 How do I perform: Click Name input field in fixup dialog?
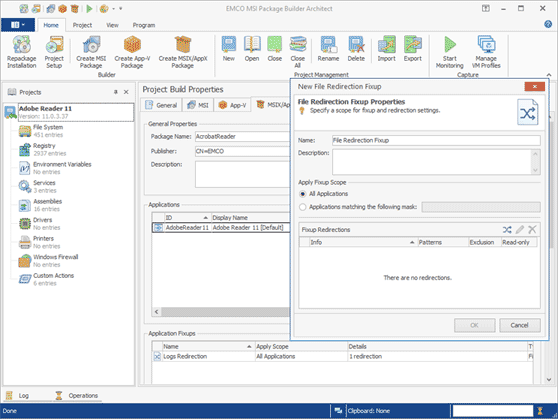(x=436, y=140)
